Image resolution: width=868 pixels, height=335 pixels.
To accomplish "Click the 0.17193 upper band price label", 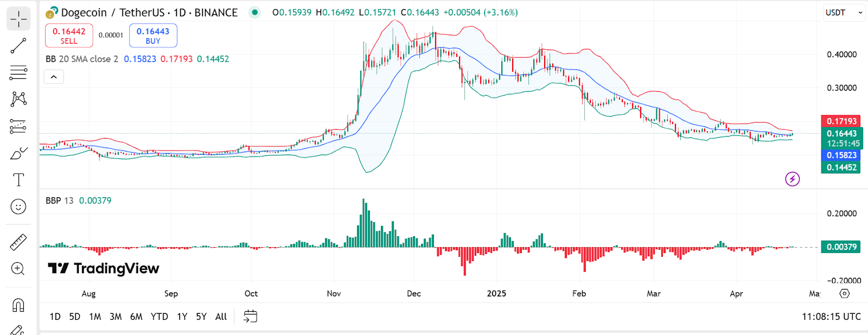I will click(x=841, y=121).
